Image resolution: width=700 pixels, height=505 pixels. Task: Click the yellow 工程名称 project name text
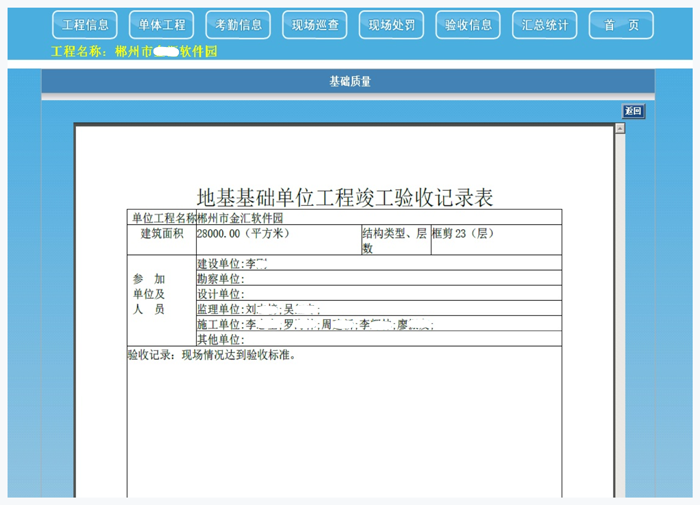133,51
